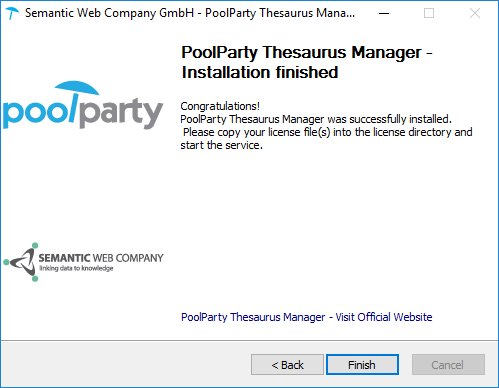Click the disabled Cancel button
The image size is (499, 388).
tap(448, 365)
